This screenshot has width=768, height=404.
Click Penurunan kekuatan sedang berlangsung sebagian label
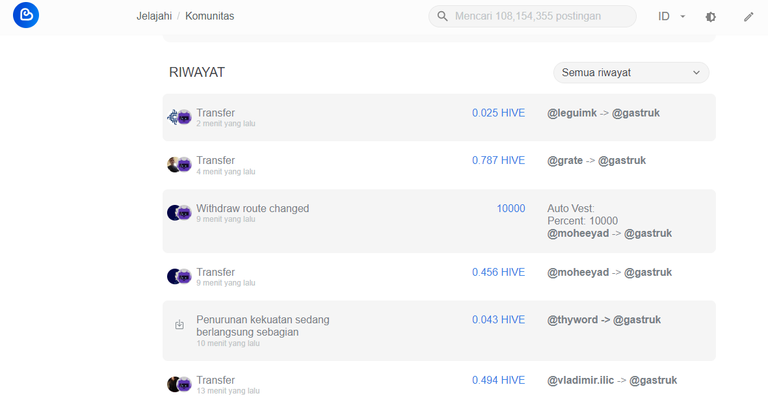(x=263, y=326)
